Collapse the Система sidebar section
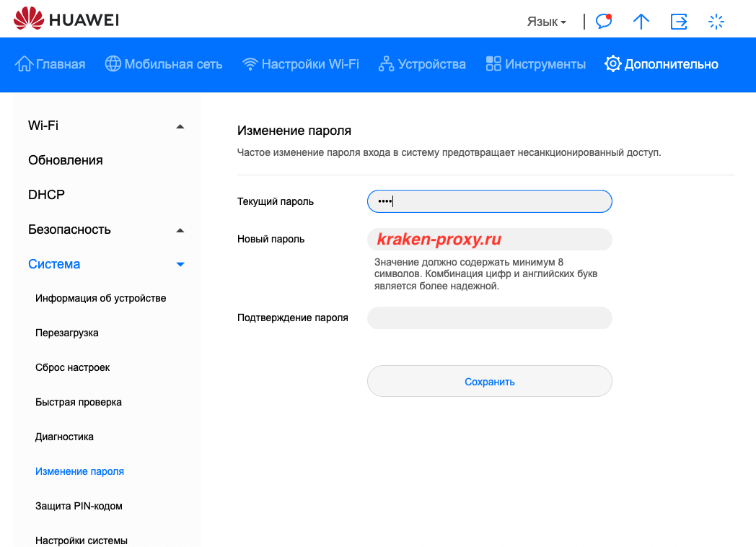This screenshot has width=756, height=547. [180, 265]
